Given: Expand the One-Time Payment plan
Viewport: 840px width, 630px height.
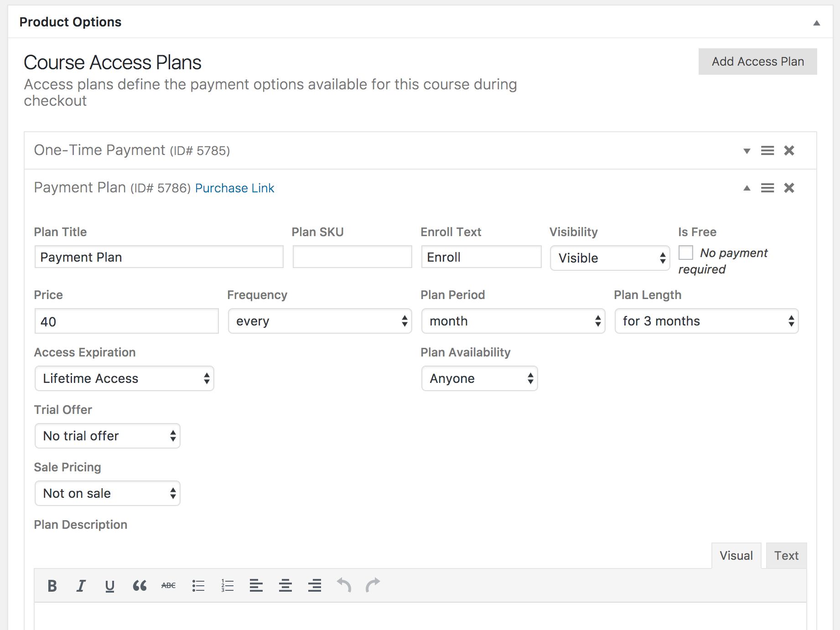Looking at the screenshot, I should pos(747,151).
